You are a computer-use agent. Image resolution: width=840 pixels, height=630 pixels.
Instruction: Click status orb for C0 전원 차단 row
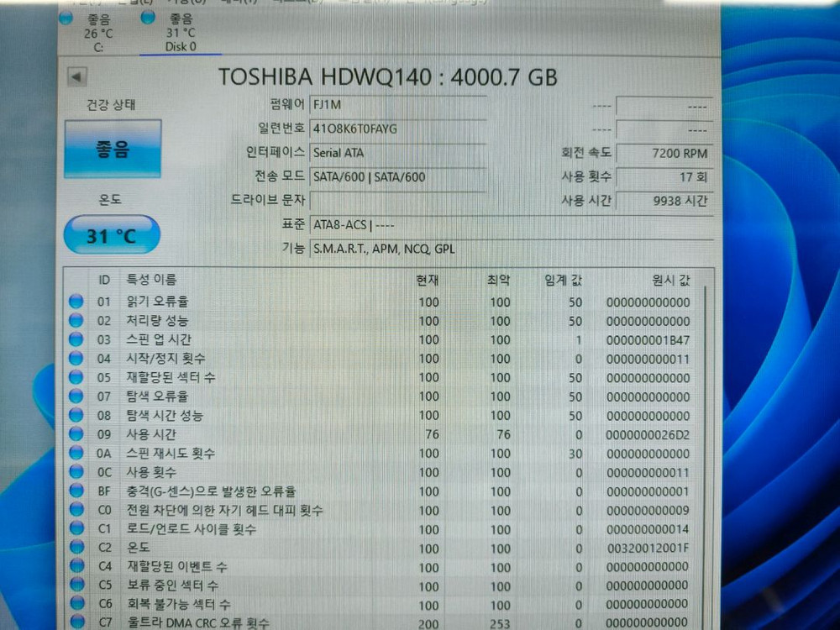[76, 510]
